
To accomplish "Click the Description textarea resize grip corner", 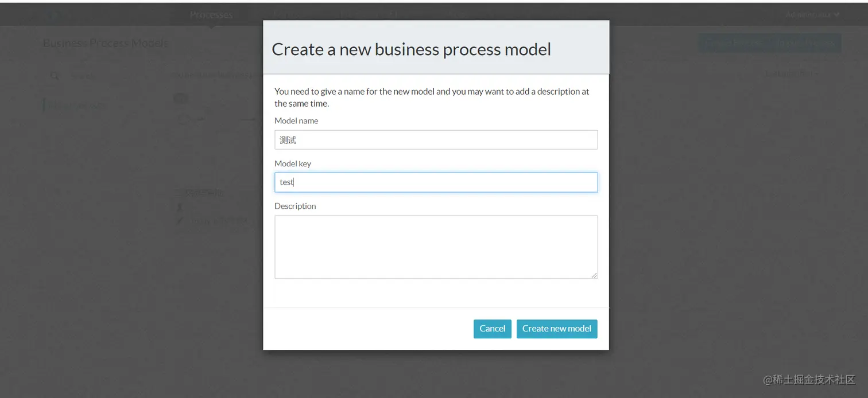I will (x=594, y=275).
